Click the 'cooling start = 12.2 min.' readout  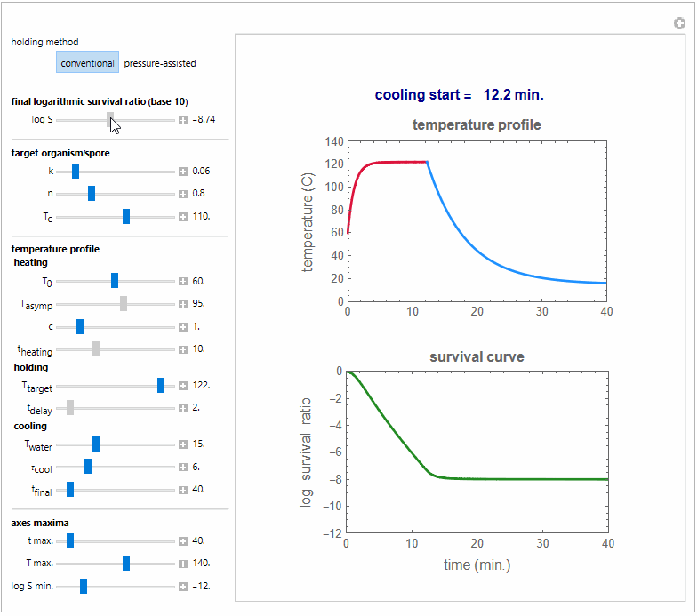coord(459,94)
